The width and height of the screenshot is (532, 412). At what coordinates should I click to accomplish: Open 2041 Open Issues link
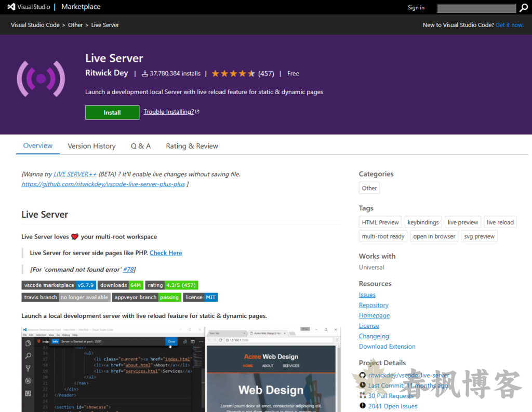(393, 406)
